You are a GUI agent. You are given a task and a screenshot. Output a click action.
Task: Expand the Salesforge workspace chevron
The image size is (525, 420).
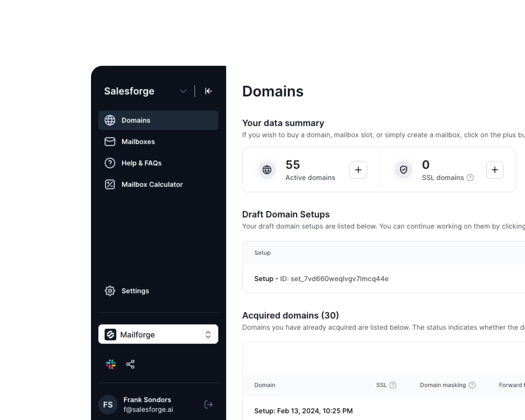tap(183, 91)
